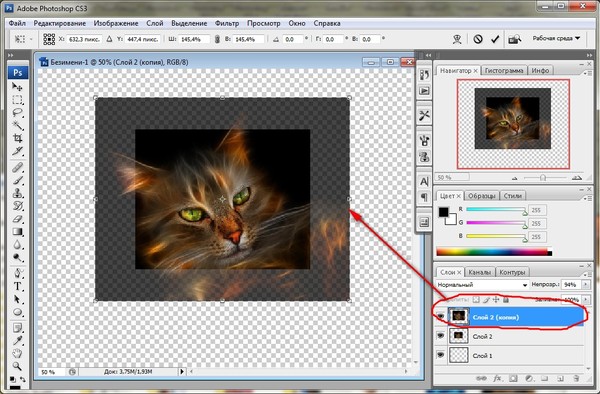Select the Move tool
600x394 pixels.
click(17, 87)
